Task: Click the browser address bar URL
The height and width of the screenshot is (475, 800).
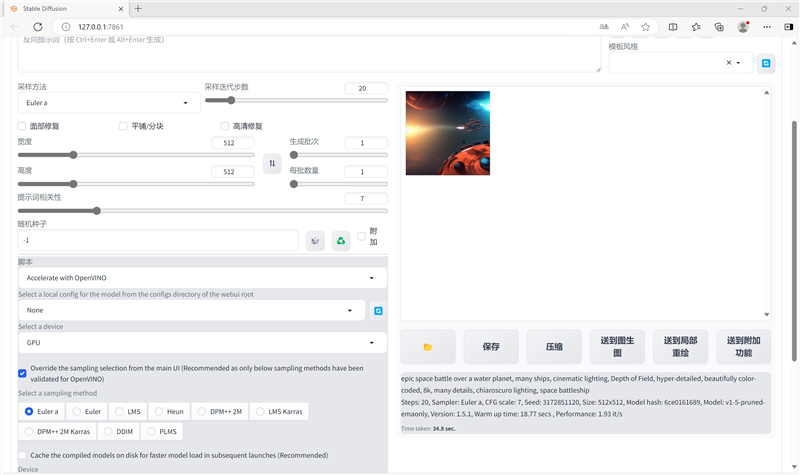Action: coord(101,27)
